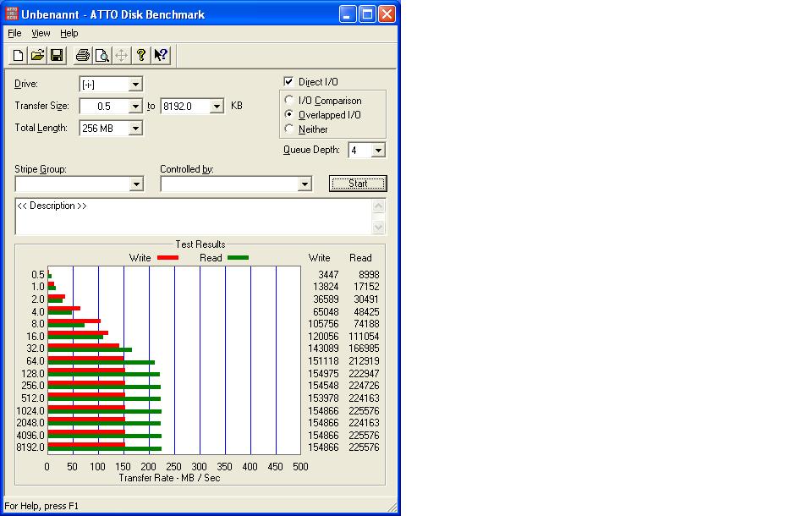Viewport: 812px width, 516px height.
Task: Click the read value 48425
Action: [x=366, y=312]
